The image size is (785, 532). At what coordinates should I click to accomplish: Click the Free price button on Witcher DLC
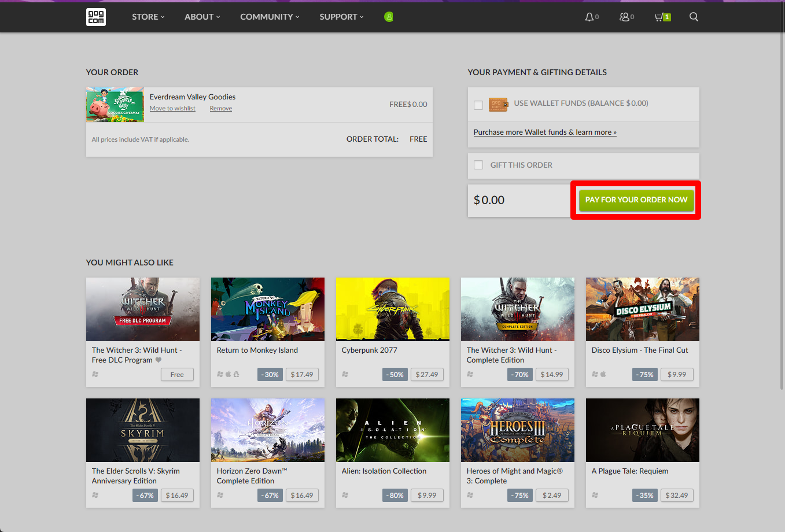point(177,374)
